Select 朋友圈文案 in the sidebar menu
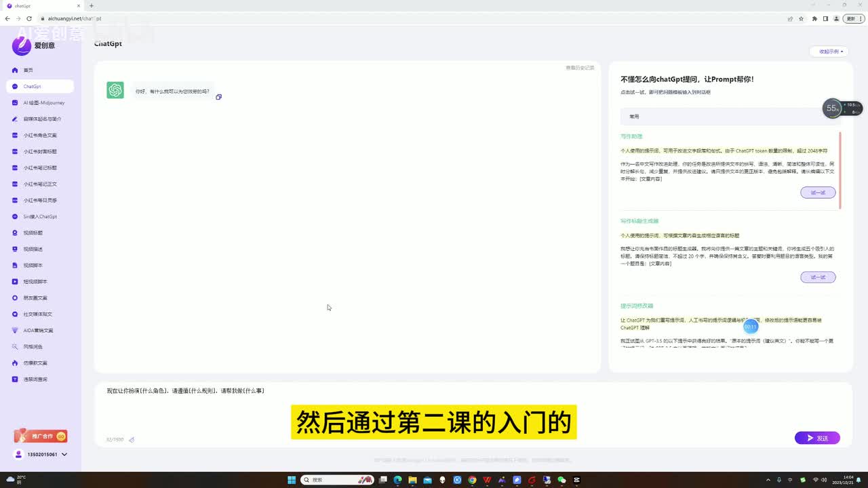868x488 pixels. pyautogui.click(x=35, y=298)
